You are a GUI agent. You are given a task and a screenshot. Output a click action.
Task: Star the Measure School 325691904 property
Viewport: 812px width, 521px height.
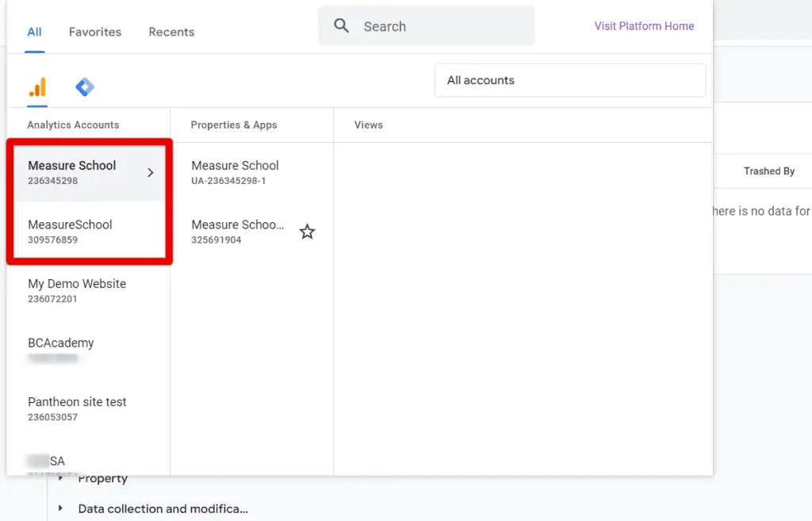pos(307,232)
